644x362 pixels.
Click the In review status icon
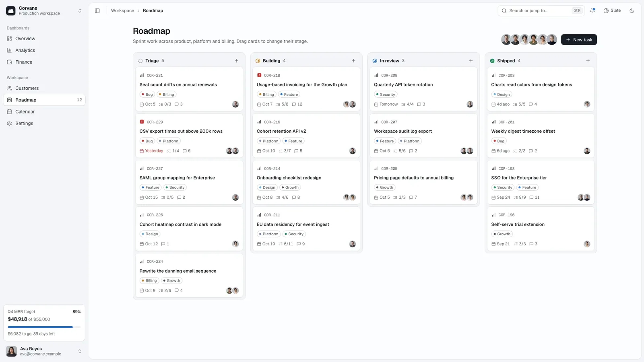[x=375, y=61]
